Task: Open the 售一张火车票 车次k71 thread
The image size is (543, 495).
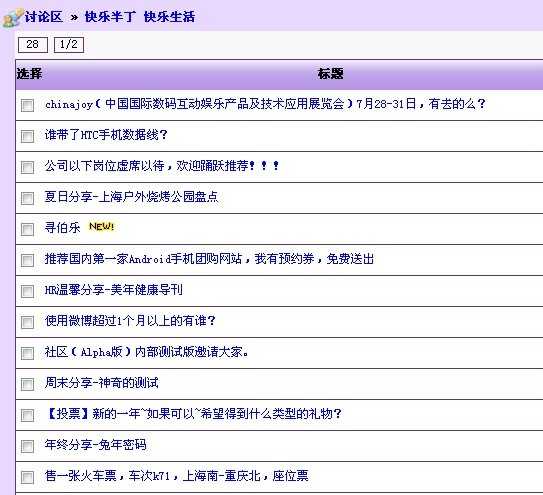Action: [x=177, y=476]
